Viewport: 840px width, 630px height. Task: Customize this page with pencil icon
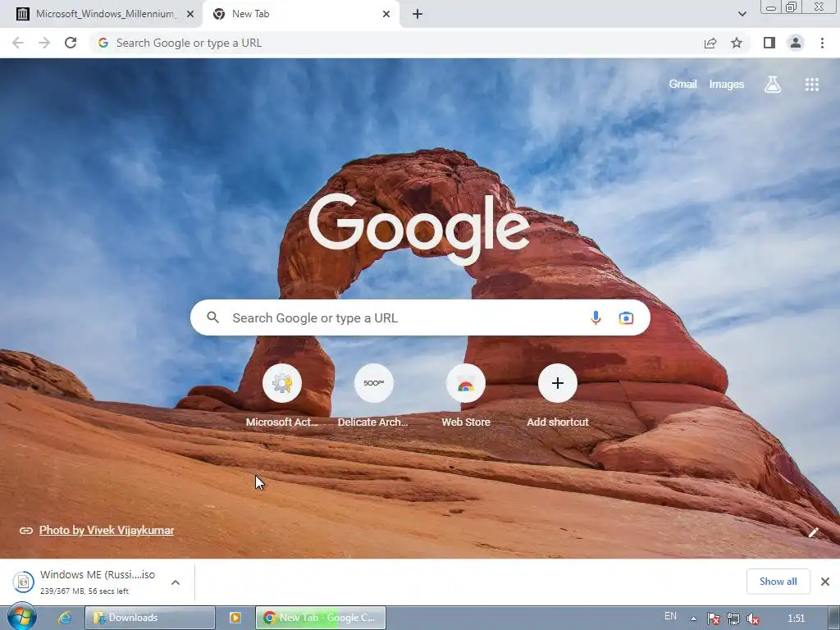813,532
